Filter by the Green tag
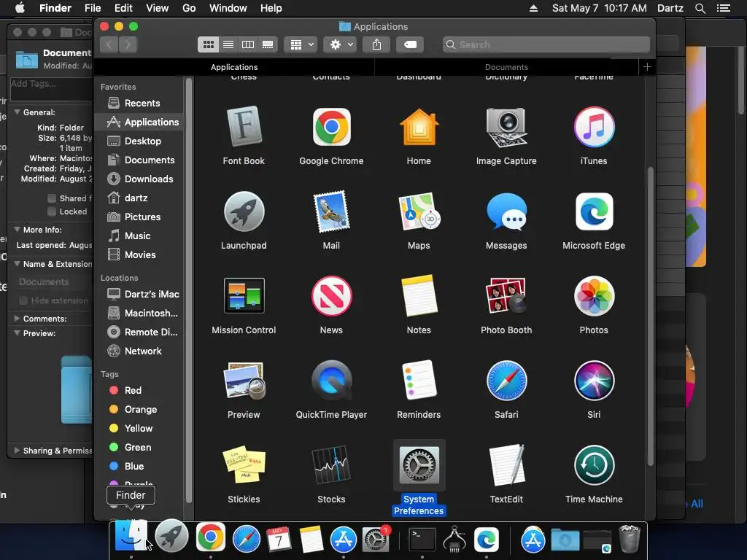The height and width of the screenshot is (560, 747). click(x=139, y=447)
